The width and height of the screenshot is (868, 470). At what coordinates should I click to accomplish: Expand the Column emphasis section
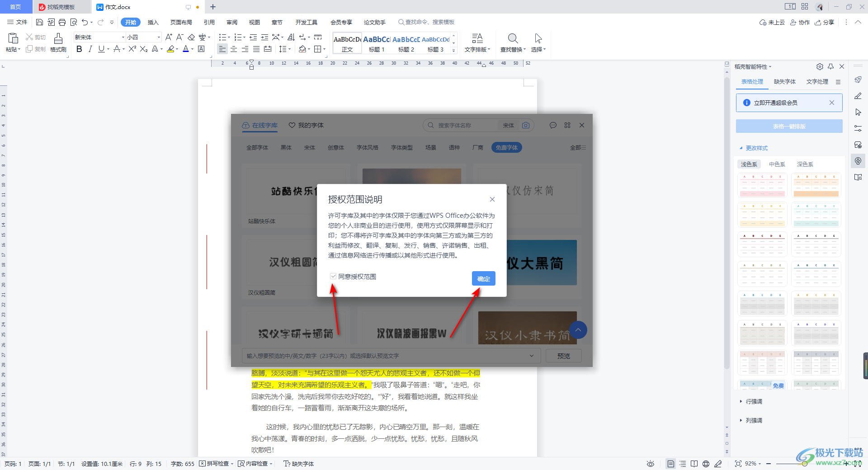pos(751,420)
